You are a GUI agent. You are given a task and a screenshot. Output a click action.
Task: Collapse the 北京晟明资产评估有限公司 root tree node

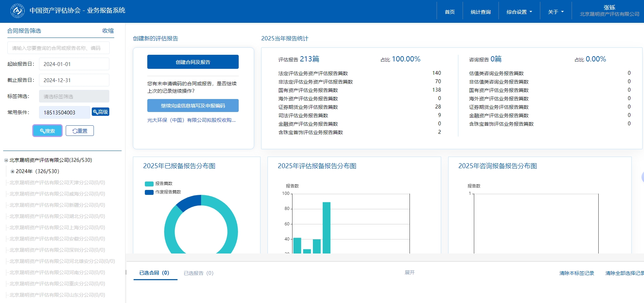6,160
